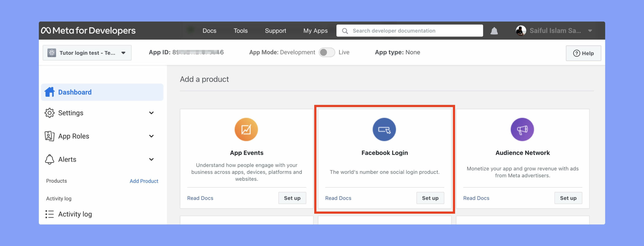Click the App Roles badge icon
Viewport: 644px width, 246px height.
(x=50, y=136)
